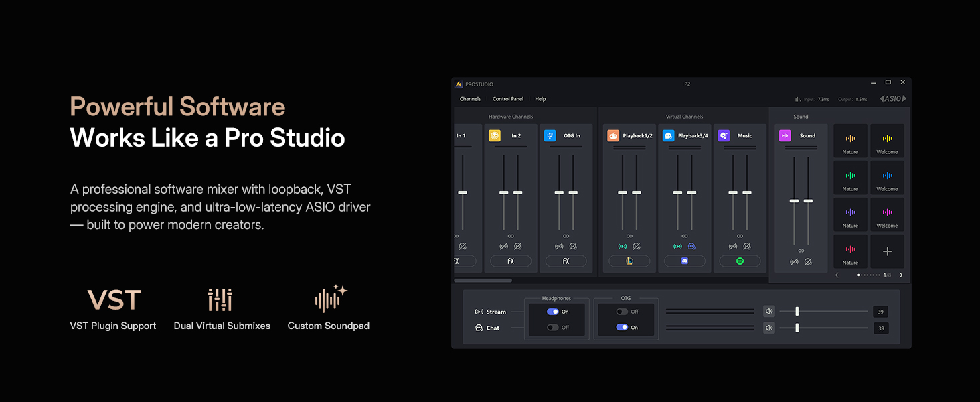Open FX settings for OTG In
The image size is (980, 402).
pyautogui.click(x=566, y=261)
